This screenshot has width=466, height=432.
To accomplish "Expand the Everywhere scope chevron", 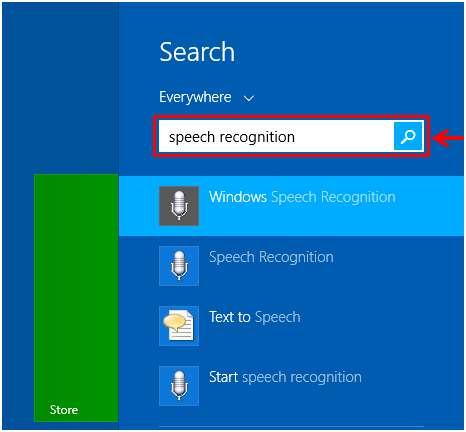I will pyautogui.click(x=249, y=98).
